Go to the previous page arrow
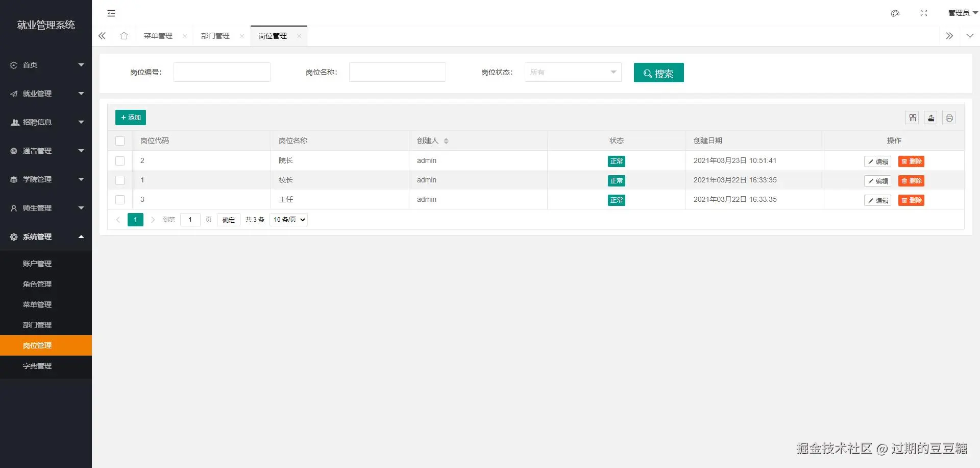This screenshot has width=980, height=468. click(x=118, y=220)
